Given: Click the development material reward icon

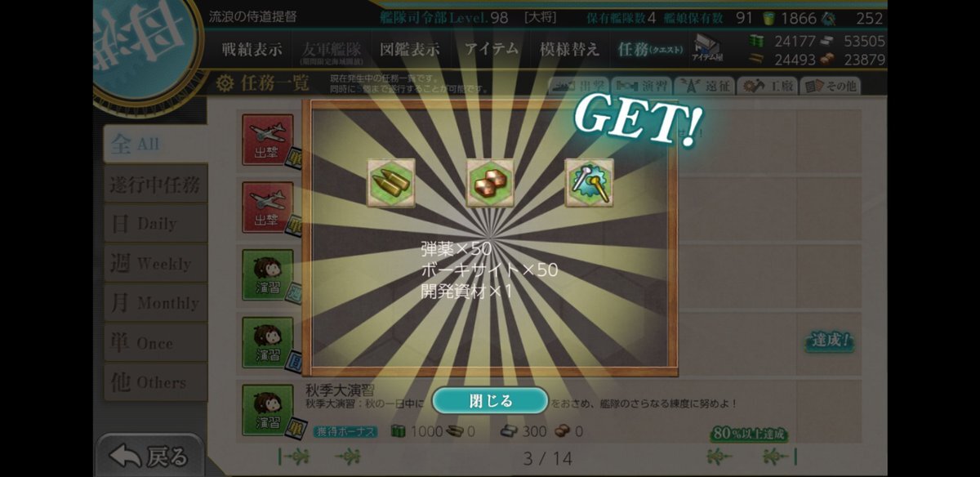Looking at the screenshot, I should click(590, 182).
